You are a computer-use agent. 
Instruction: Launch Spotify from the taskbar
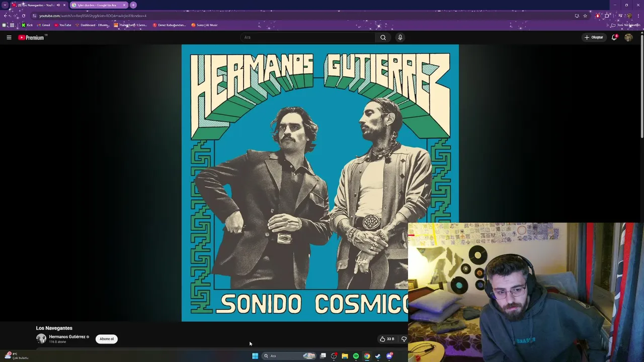tap(356, 356)
